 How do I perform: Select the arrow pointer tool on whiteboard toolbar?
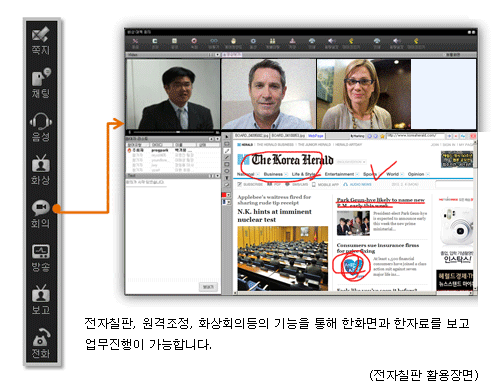(227, 137)
